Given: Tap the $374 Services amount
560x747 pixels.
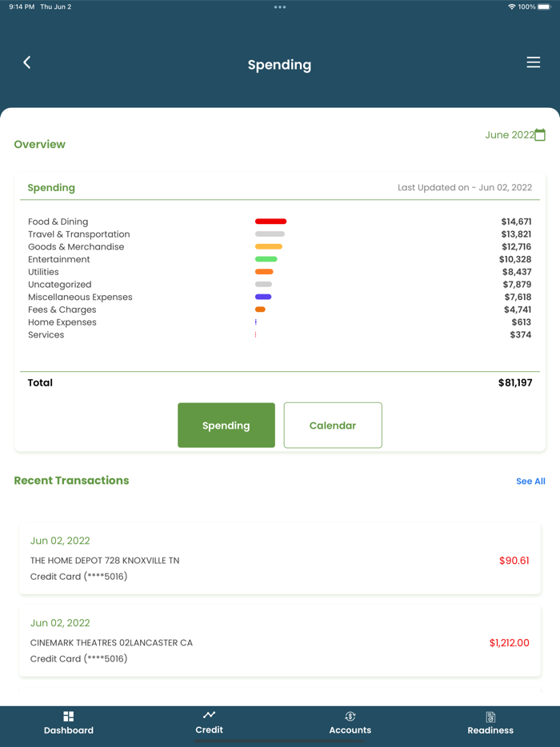Looking at the screenshot, I should click(x=521, y=335).
